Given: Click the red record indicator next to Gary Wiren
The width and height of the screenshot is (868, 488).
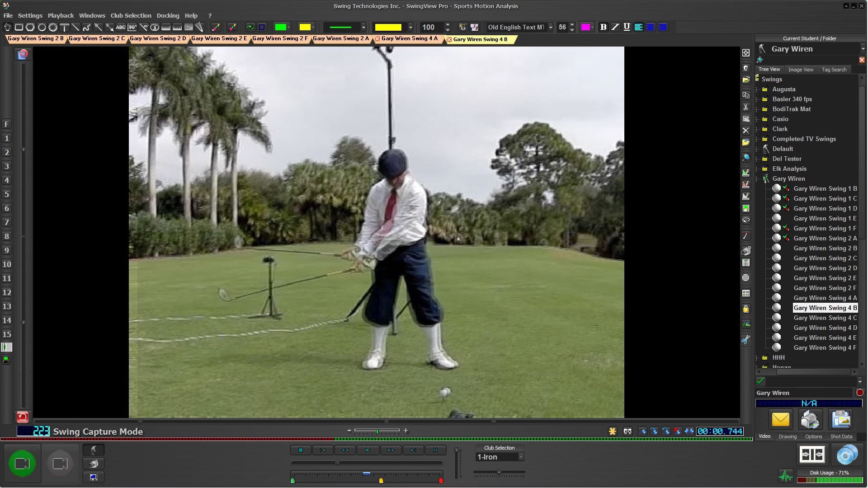Looking at the screenshot, I should tap(859, 393).
